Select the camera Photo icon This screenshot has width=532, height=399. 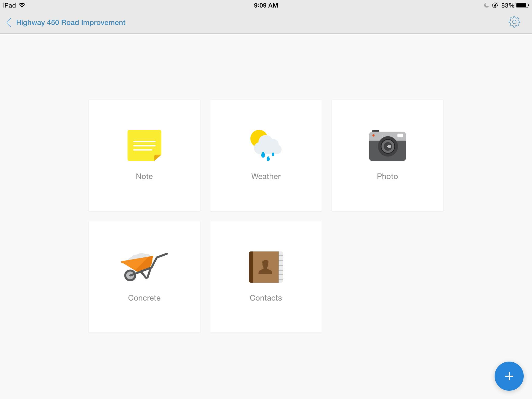pos(387,146)
